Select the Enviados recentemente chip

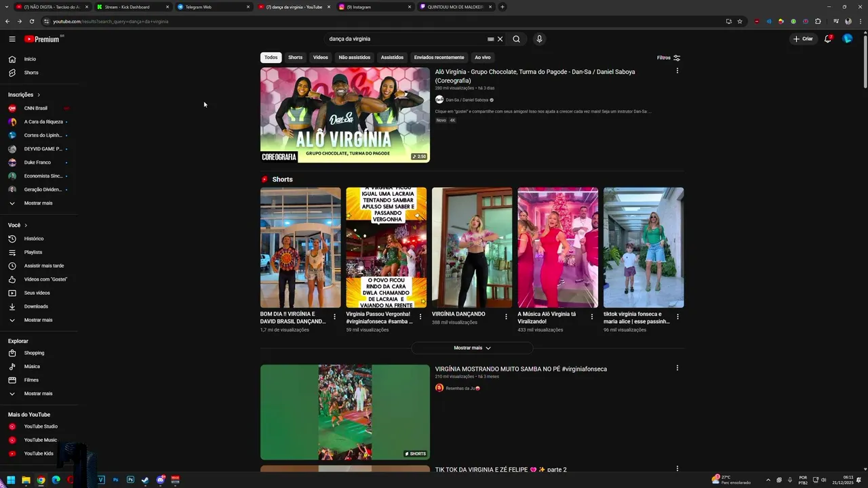click(439, 58)
